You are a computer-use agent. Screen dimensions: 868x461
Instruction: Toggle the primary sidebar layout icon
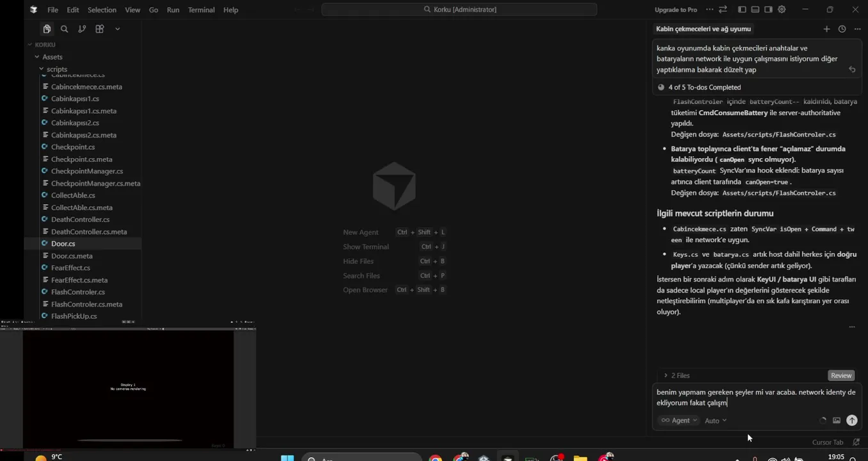pos(742,10)
